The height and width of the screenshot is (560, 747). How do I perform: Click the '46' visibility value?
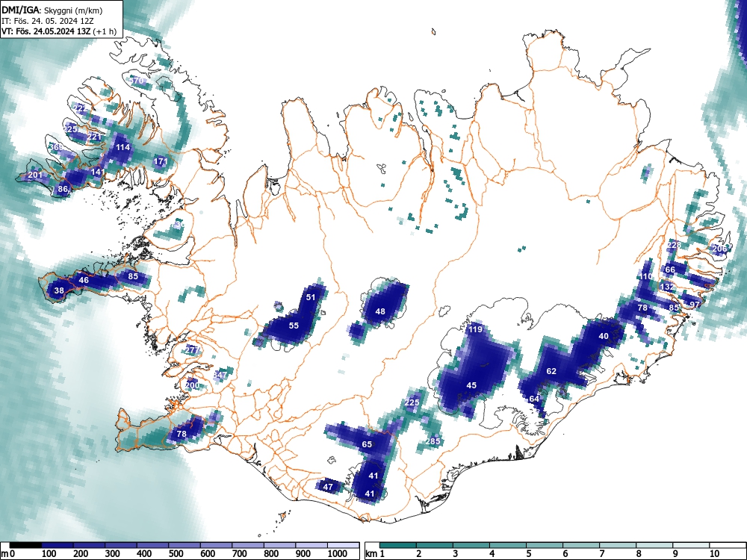click(84, 280)
